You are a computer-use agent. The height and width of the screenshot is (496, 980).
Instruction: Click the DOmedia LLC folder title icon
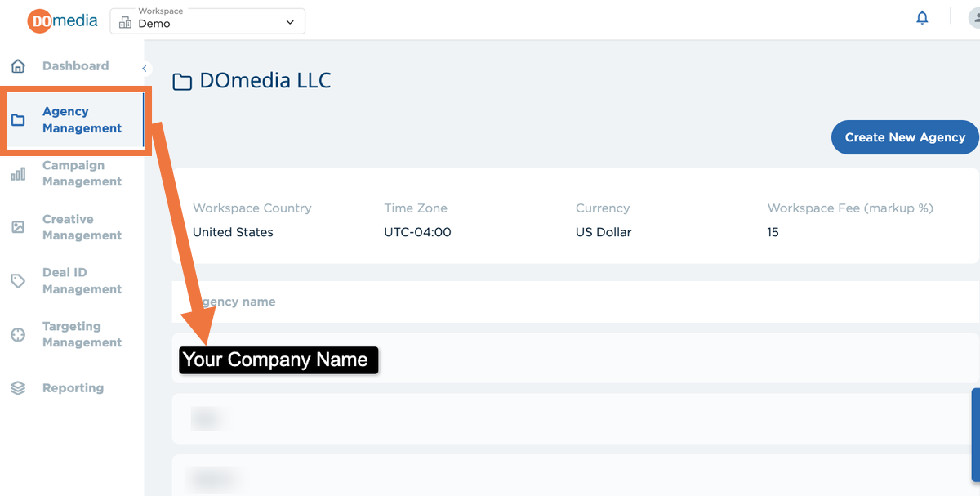tap(182, 82)
